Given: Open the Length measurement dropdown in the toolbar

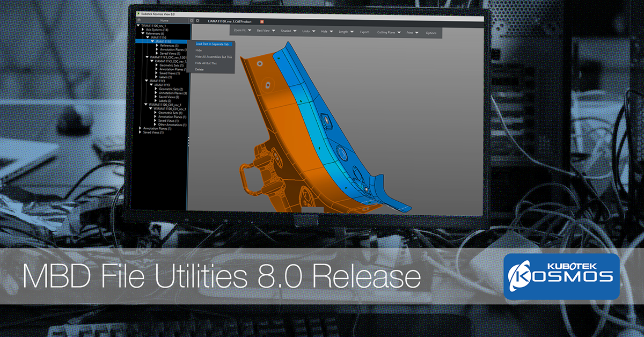Looking at the screenshot, I should 346,32.
